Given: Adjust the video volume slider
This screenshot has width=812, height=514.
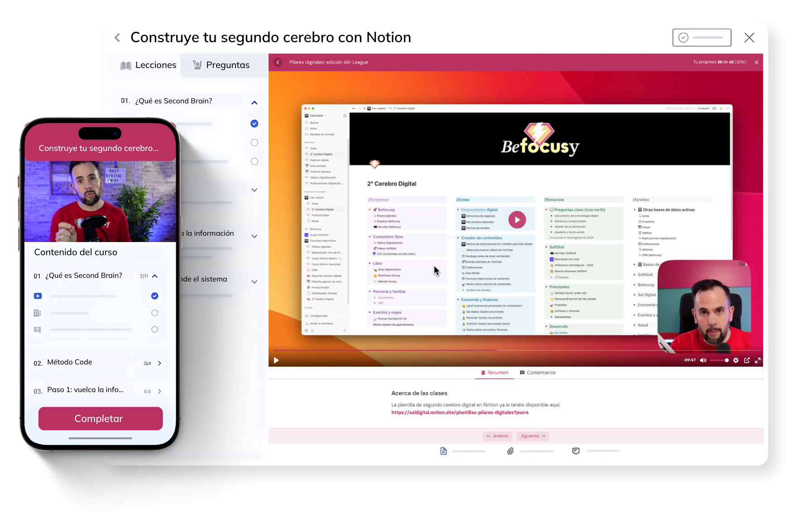Looking at the screenshot, I should tap(719, 360).
